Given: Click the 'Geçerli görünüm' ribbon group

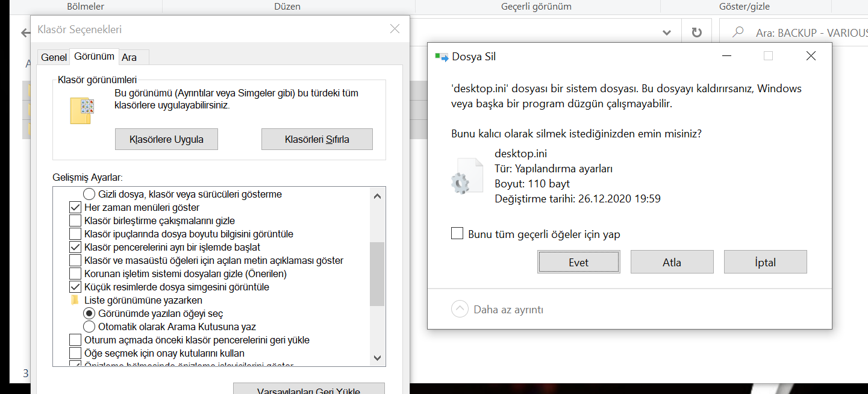Looking at the screenshot, I should coord(536,7).
